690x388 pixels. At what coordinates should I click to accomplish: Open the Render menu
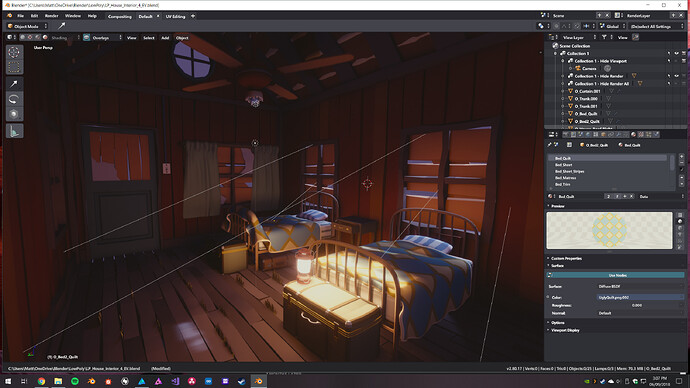pyautogui.click(x=51, y=16)
